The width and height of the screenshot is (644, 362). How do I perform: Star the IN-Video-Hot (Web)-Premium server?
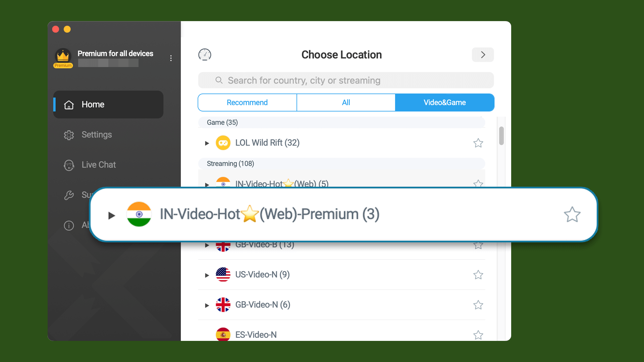[x=572, y=215]
